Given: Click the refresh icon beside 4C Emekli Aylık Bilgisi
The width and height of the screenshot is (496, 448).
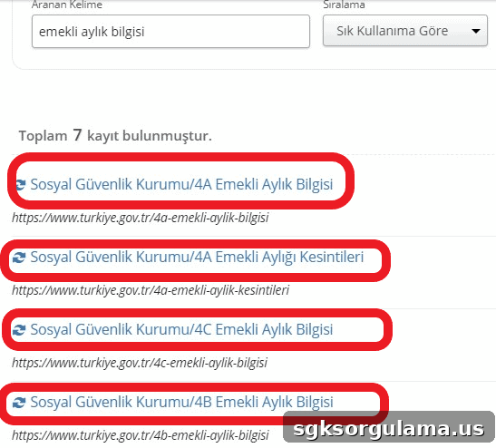Looking at the screenshot, I should (19, 330).
